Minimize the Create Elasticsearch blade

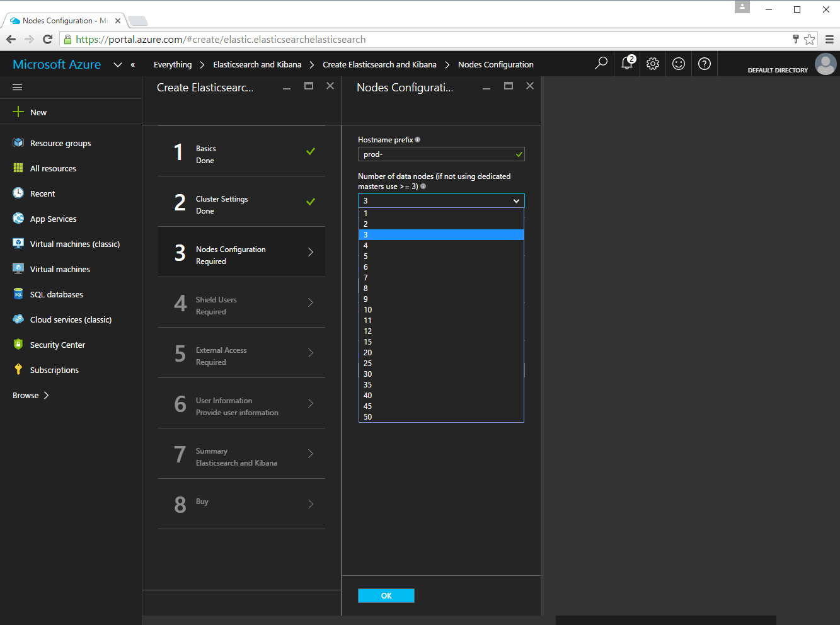(287, 88)
